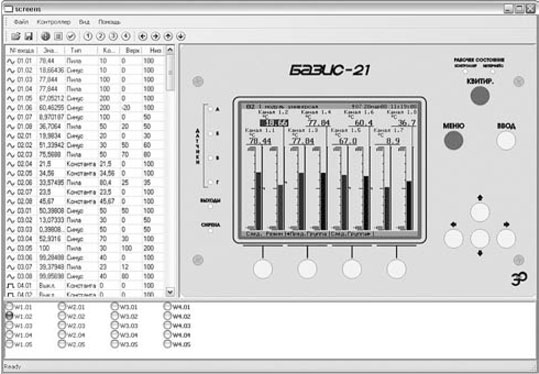Open the Контроллер menu
539x374 pixels.
tap(54, 22)
